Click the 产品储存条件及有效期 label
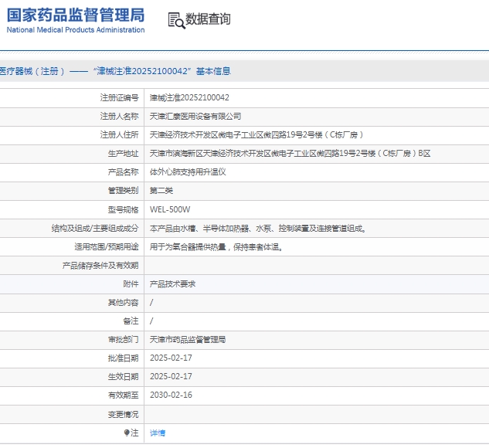 pos(100,266)
